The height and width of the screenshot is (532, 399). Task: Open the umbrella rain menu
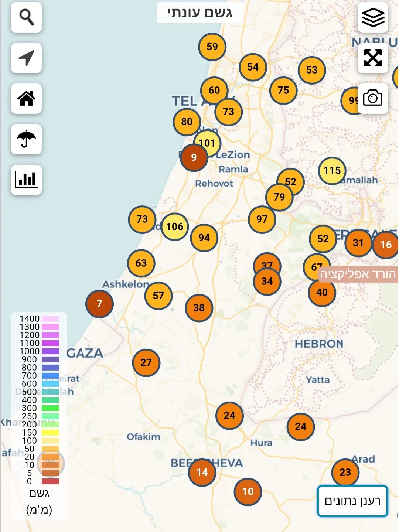26,139
